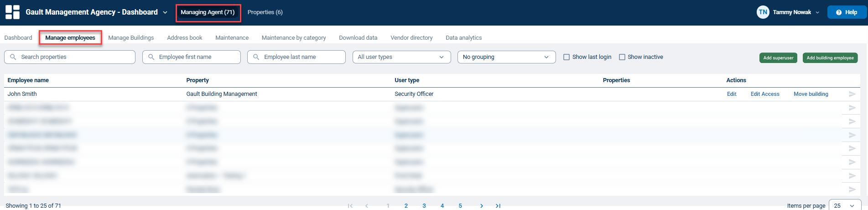Go to next page arrow
Screen dimensions: 868x210
pos(482,206)
